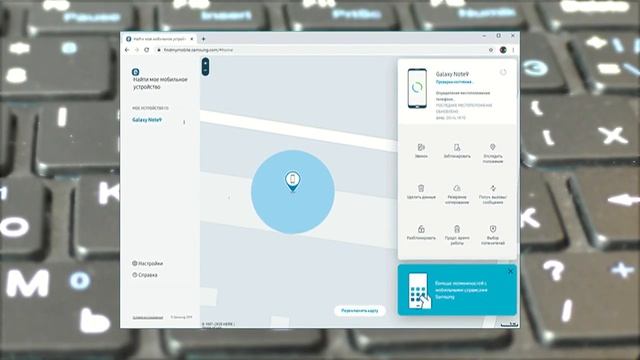Click the Unlock (Разблокировать) icon
640x360 pixels.
[421, 229]
